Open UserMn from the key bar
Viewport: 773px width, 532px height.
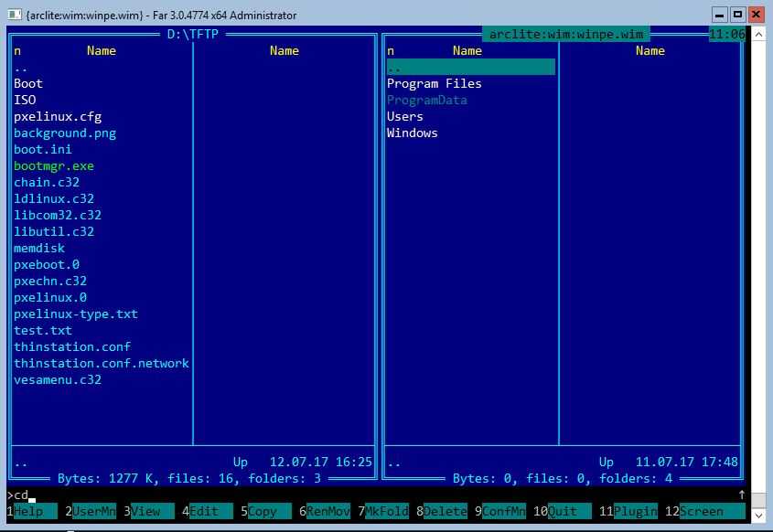(94, 512)
